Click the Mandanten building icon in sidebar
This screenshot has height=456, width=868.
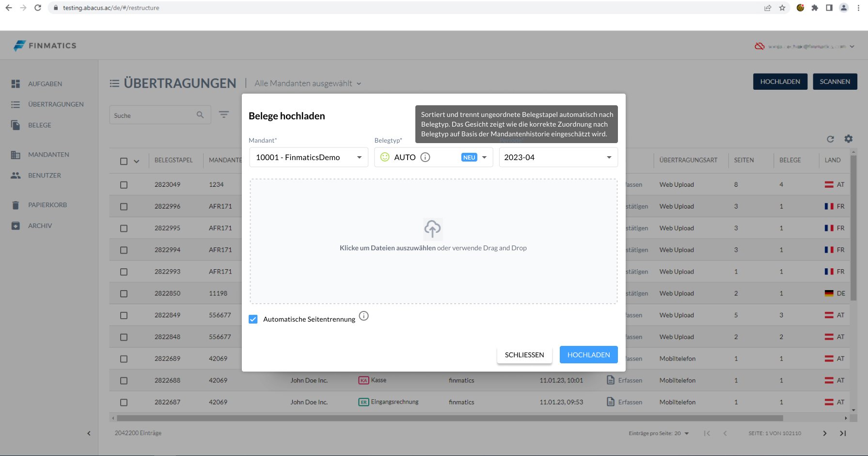click(16, 155)
